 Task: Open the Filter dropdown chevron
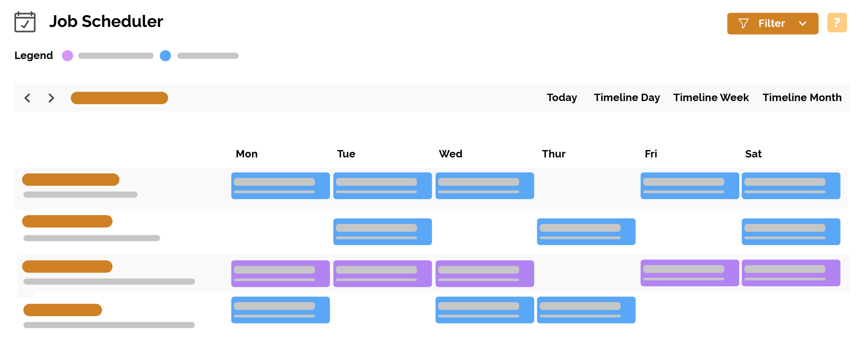coord(803,23)
